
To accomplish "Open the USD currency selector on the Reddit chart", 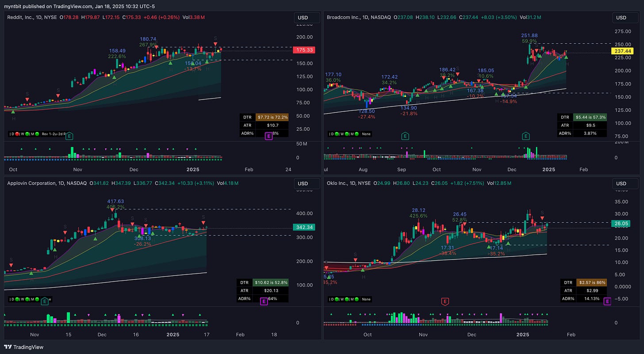I will [x=307, y=18].
